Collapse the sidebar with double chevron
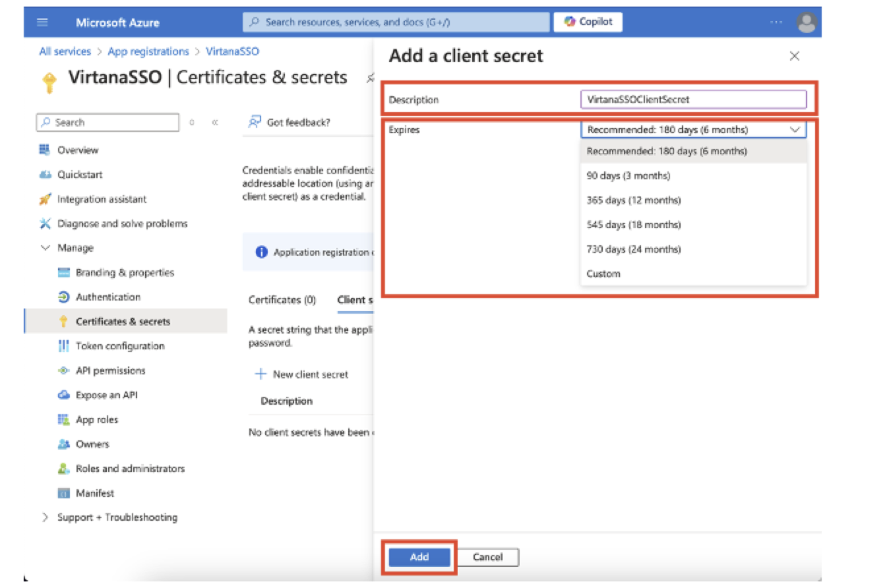 (x=215, y=123)
